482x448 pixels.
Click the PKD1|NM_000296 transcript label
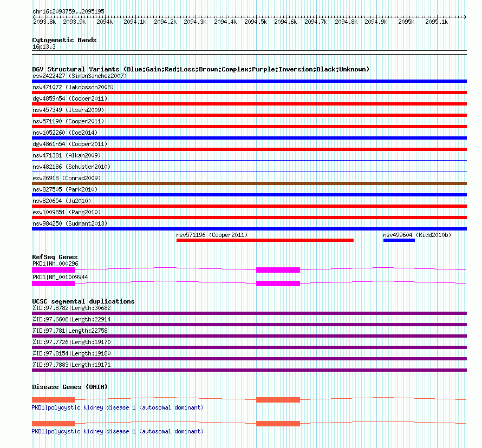tap(55, 263)
